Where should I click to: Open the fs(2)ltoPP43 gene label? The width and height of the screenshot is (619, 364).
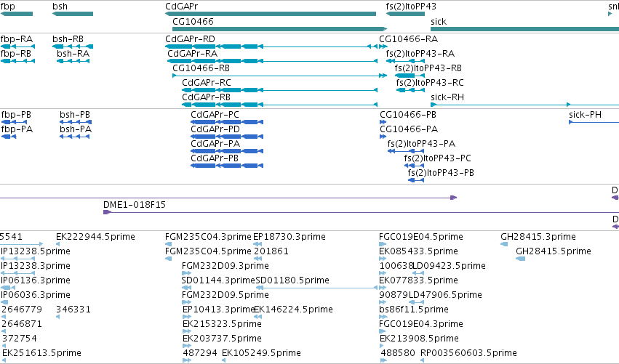click(411, 7)
